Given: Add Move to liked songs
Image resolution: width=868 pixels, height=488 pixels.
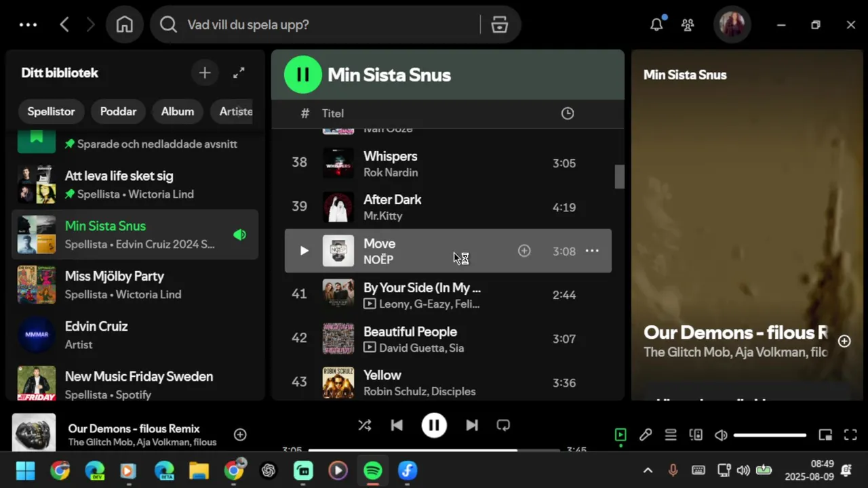Looking at the screenshot, I should pos(524,251).
